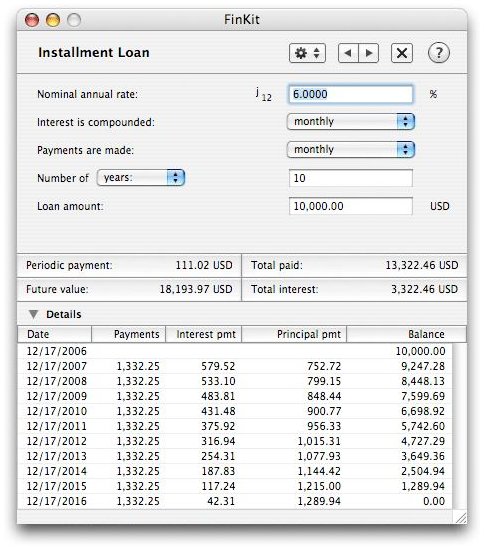Go to next calculator with right arrow

(x=369, y=53)
